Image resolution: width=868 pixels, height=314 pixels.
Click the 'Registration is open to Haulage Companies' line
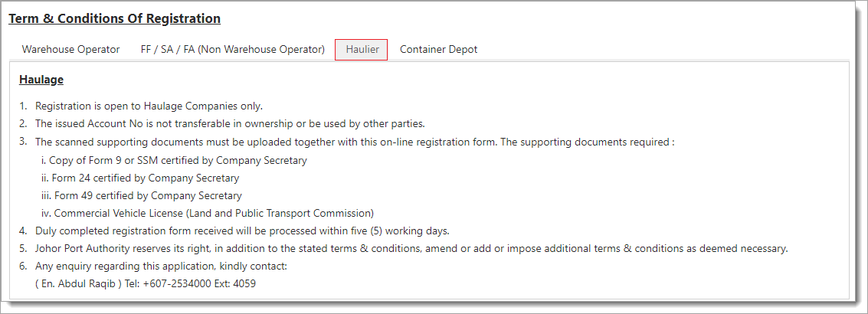coord(149,106)
